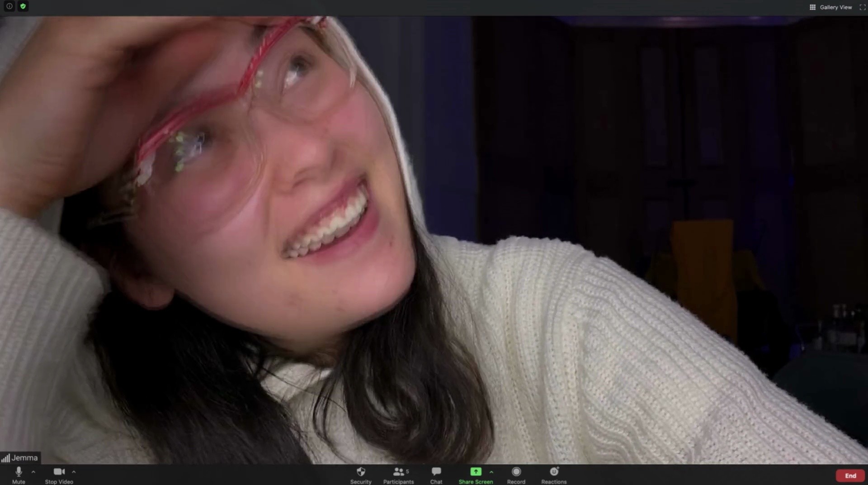Open the Chat panel
The height and width of the screenshot is (485, 868).
coord(436,475)
